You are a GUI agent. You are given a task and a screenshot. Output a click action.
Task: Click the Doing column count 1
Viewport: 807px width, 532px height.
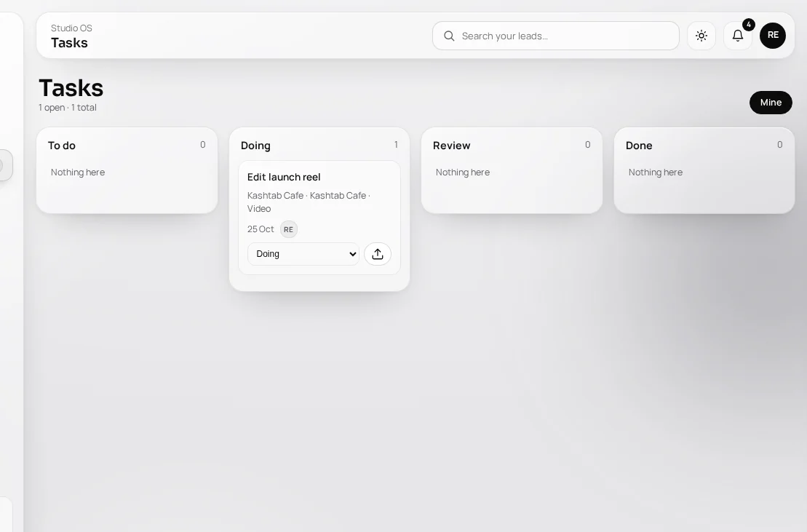tap(396, 145)
